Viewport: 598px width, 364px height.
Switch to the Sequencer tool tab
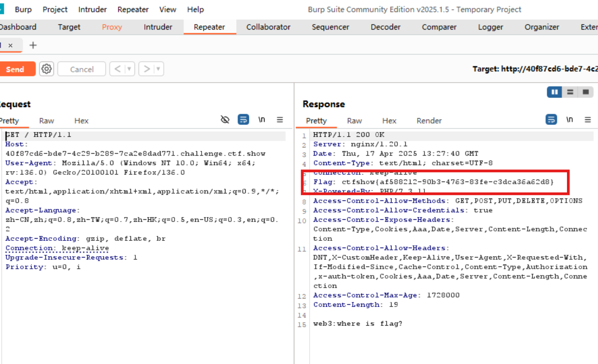[x=330, y=27]
